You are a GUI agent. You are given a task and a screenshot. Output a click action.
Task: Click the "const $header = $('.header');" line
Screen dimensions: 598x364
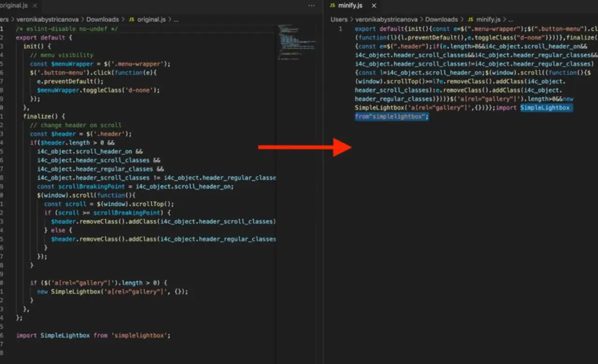tap(81, 134)
